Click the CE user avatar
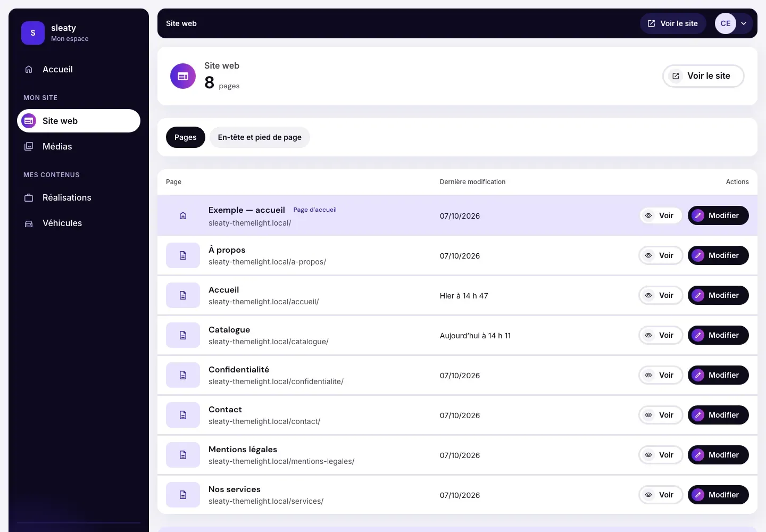The width and height of the screenshot is (766, 532). [x=726, y=23]
